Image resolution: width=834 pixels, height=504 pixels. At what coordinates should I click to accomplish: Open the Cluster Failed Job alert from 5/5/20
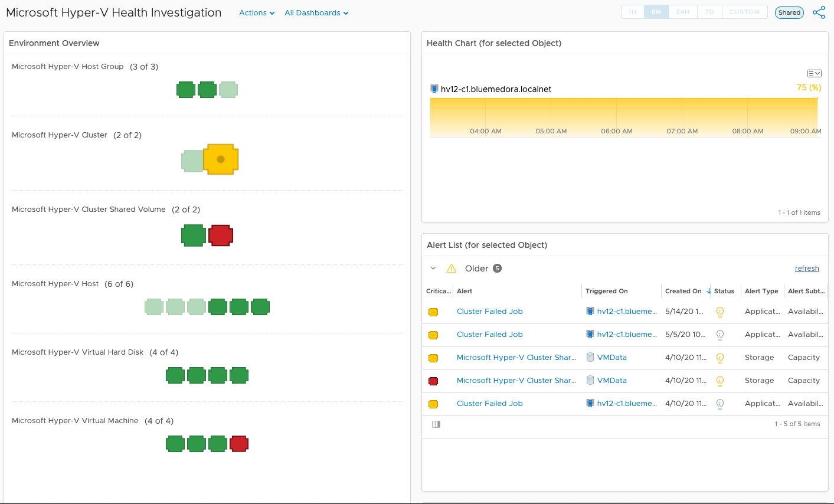490,335
